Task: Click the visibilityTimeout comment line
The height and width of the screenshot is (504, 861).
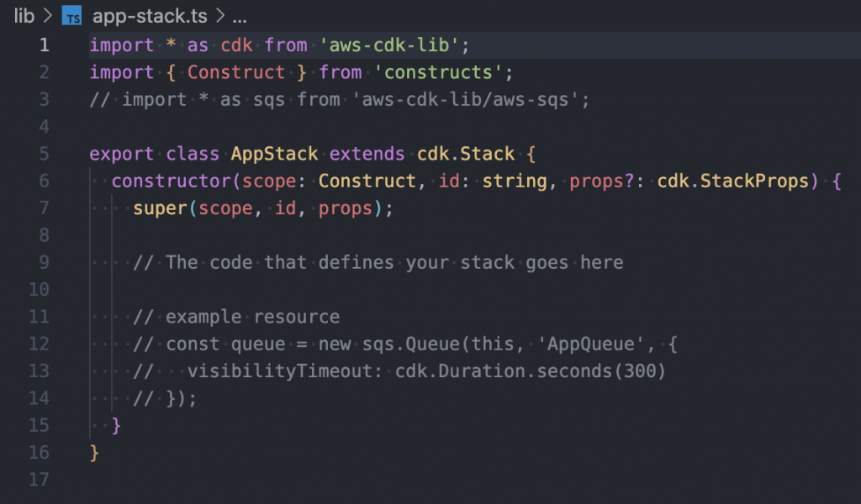Action: 399,370
